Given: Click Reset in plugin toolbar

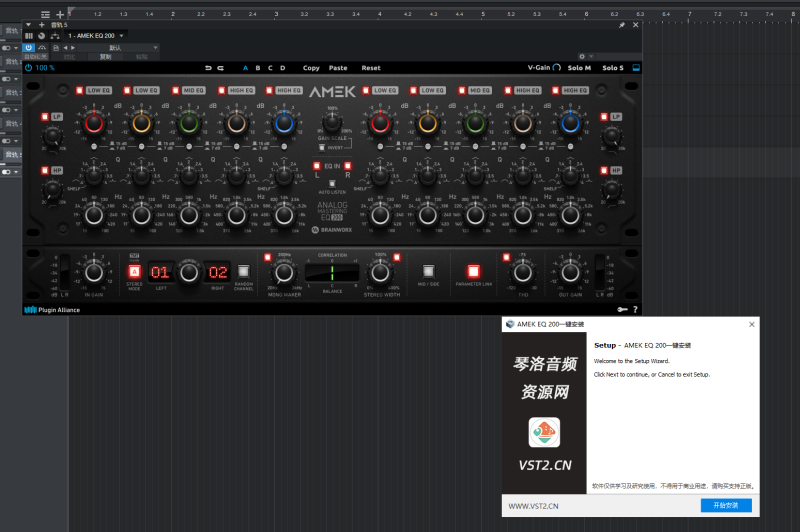Looking at the screenshot, I should pyautogui.click(x=371, y=68).
